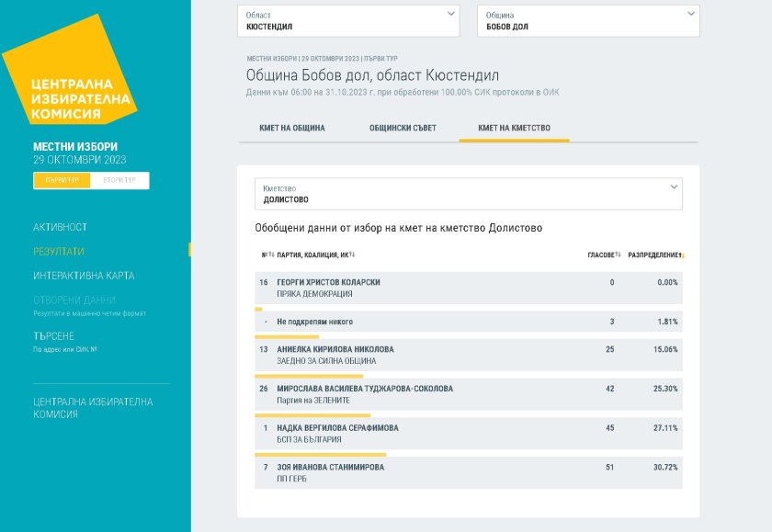772x532 pixels.
Task: Open the Област КЮСТЕНДИЛ dropdown
Action: coord(348,20)
